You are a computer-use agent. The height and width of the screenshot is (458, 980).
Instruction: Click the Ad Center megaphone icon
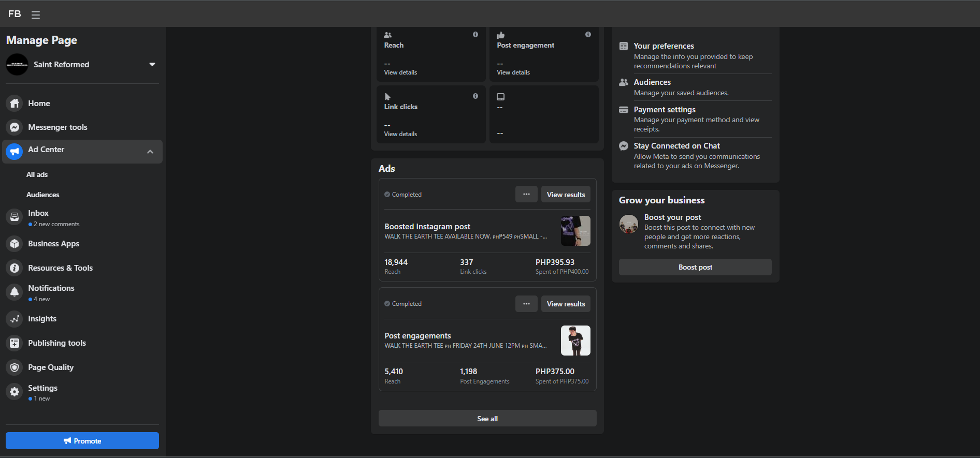pos(15,152)
